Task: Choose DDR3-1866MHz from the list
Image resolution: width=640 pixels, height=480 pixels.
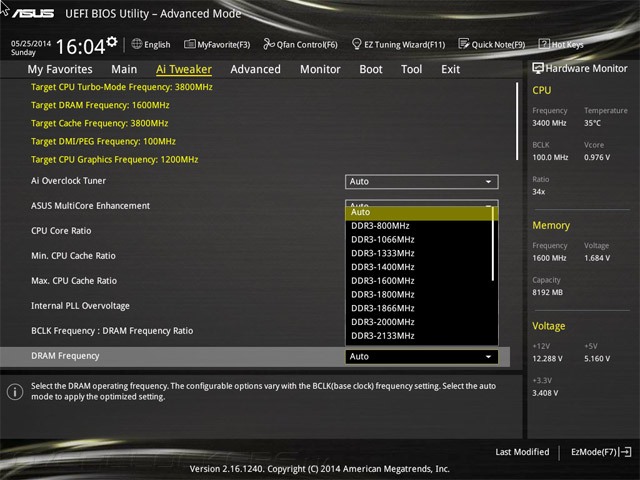Action: click(419, 309)
